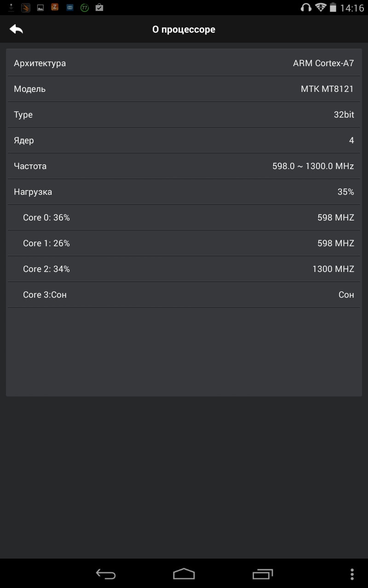Select Core 2 1300 MHZ row
Screen dimensions: 368x588
pyautogui.click(x=184, y=269)
